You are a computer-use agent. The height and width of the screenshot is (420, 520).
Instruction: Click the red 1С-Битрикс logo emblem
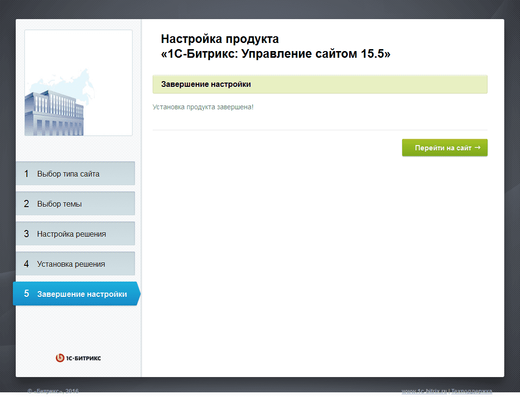(60, 358)
